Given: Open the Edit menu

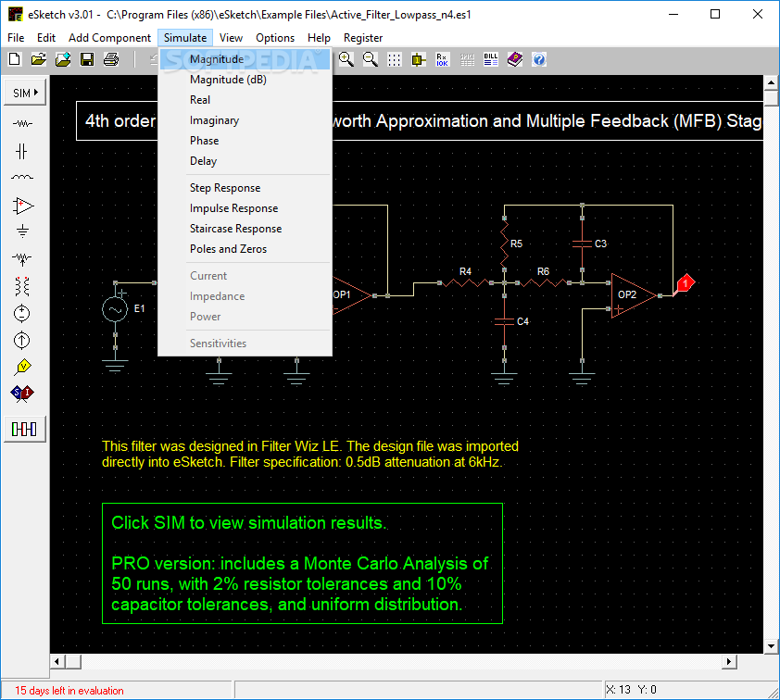Looking at the screenshot, I should pos(45,38).
